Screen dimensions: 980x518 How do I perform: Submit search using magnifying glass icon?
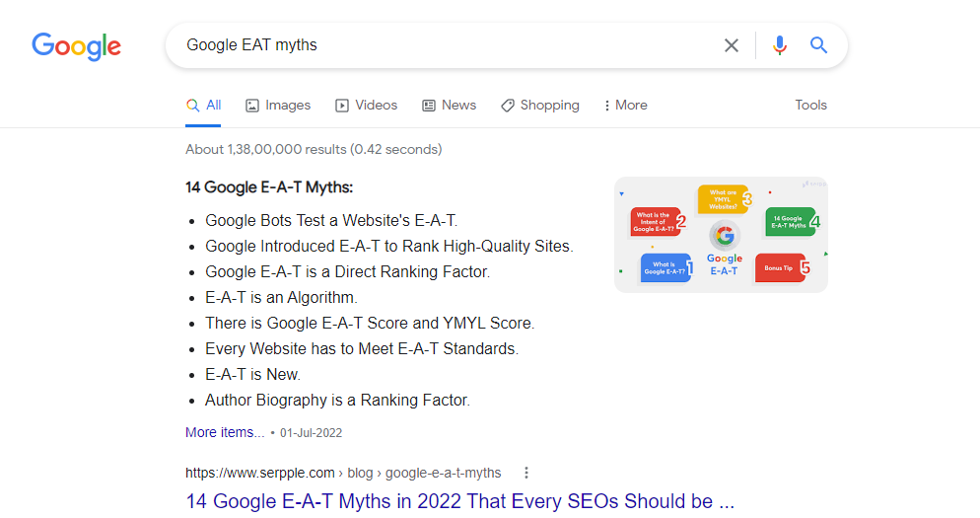click(x=818, y=45)
